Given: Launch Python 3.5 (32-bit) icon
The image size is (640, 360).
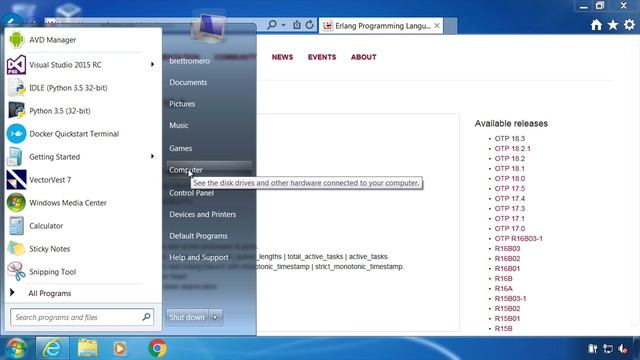Looking at the screenshot, I should [x=16, y=111].
